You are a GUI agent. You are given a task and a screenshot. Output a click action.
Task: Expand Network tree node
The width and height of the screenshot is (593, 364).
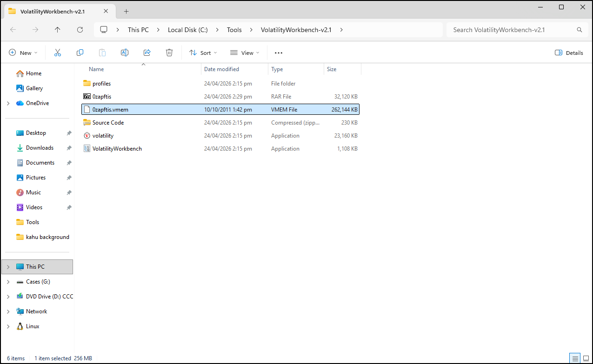click(8, 311)
